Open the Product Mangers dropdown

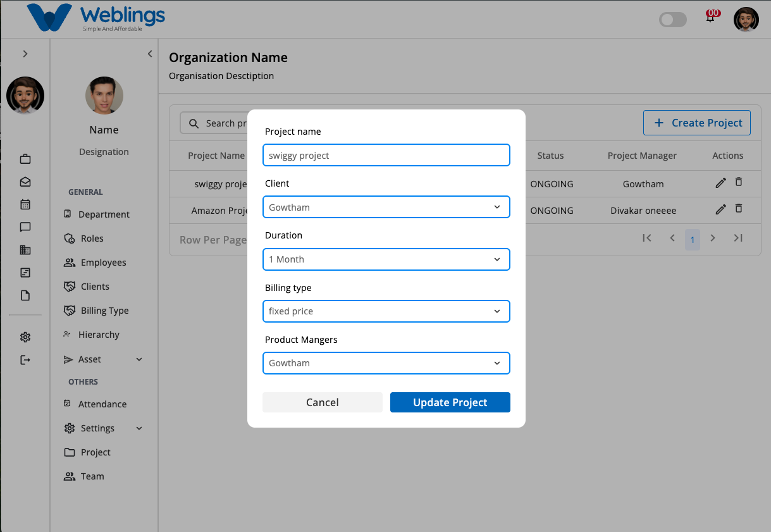coord(386,363)
